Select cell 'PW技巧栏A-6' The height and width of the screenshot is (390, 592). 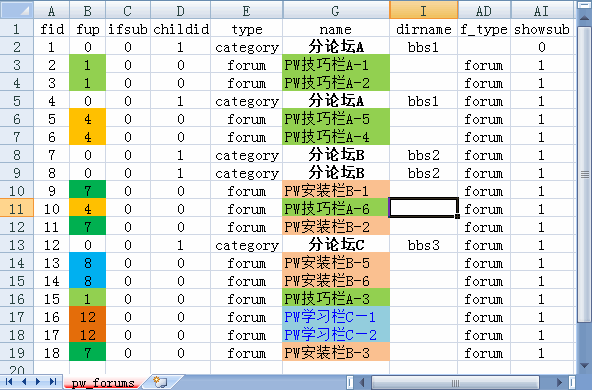pos(336,208)
